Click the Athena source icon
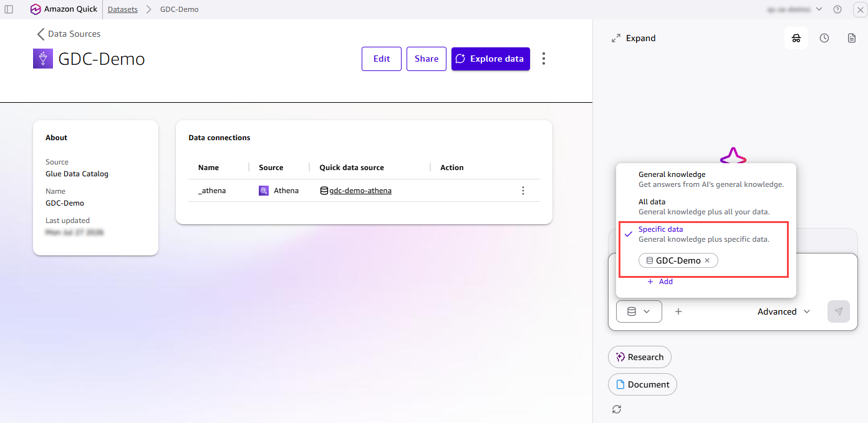This screenshot has width=868, height=423. tap(264, 191)
